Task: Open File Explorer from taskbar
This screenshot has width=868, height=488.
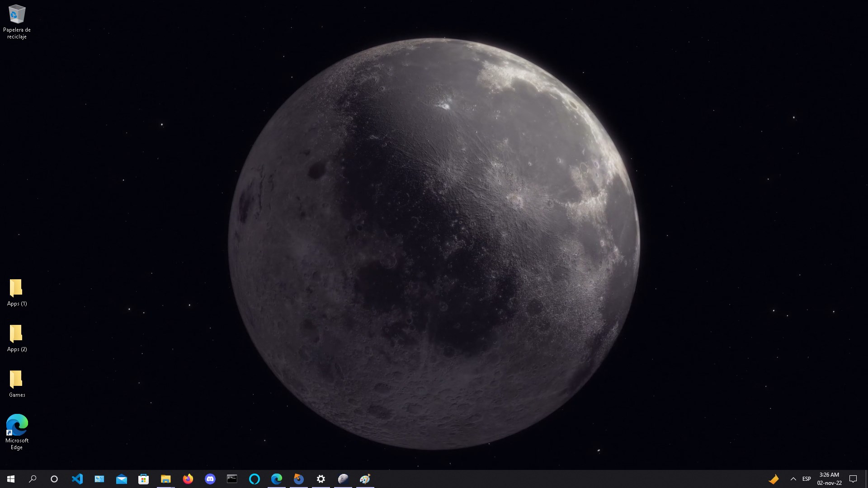Action: click(x=165, y=479)
